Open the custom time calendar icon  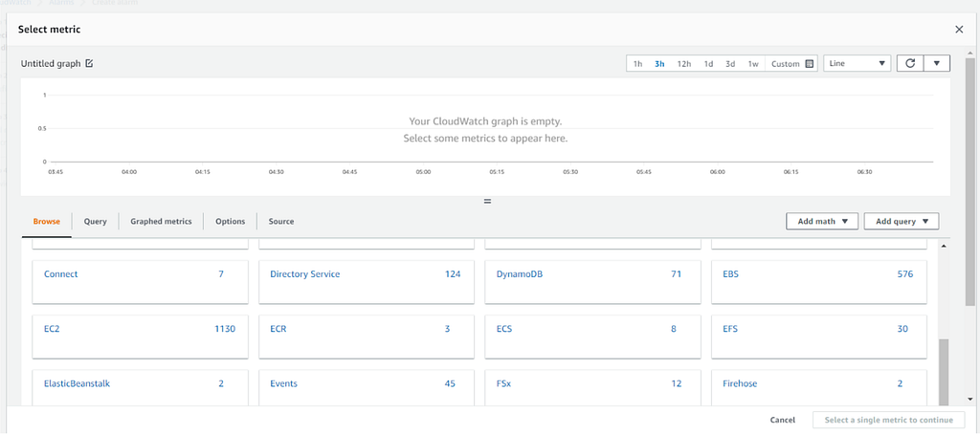810,64
